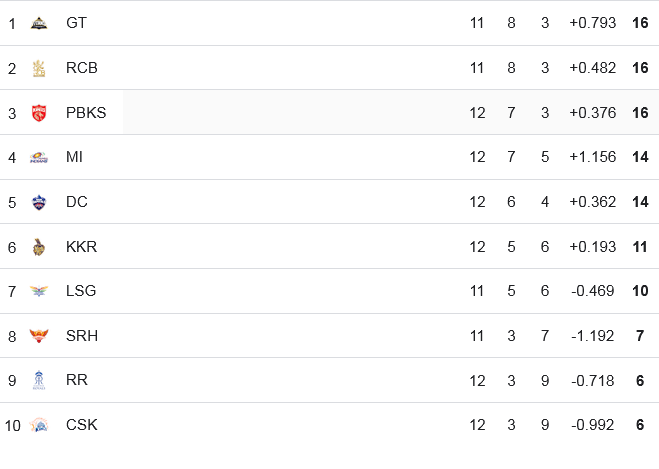Open the RCB team name link
The image size is (659, 469).
pos(82,68)
